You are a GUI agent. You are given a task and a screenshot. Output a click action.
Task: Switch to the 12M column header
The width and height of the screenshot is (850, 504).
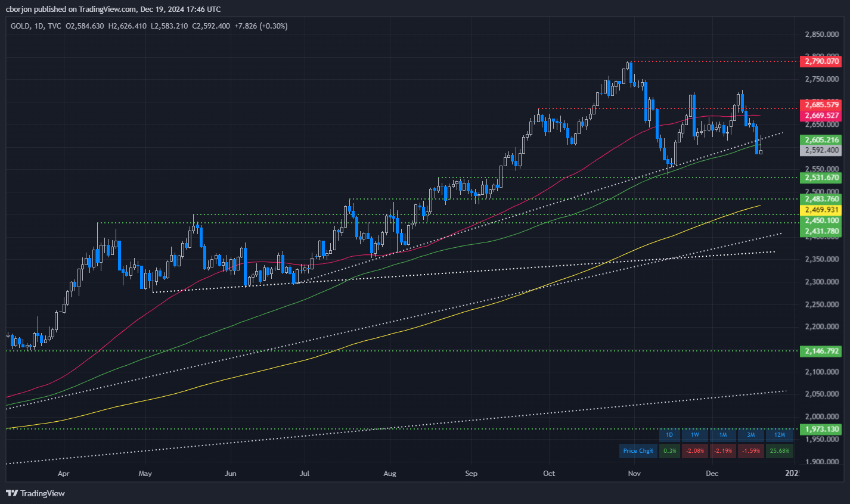click(x=780, y=435)
